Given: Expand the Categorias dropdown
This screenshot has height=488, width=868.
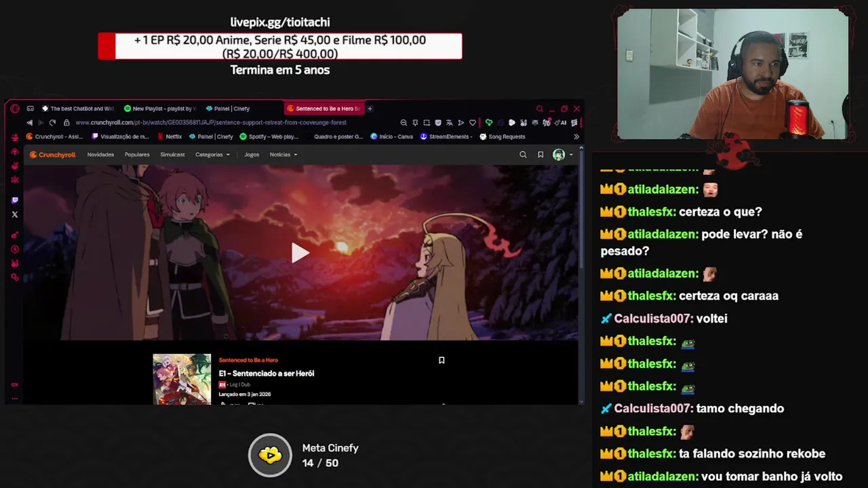Looking at the screenshot, I should pos(212,155).
